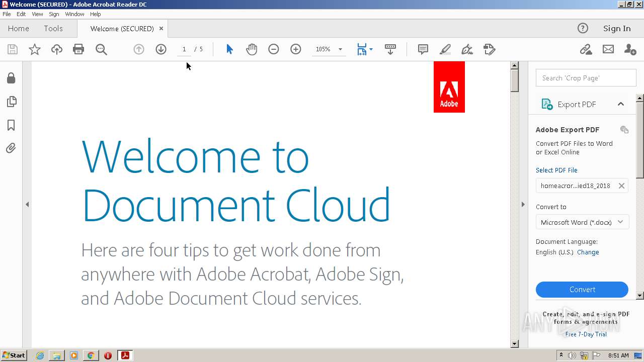Open Chrome from the taskbar
Screen dimensions: 644x362
(91, 355)
